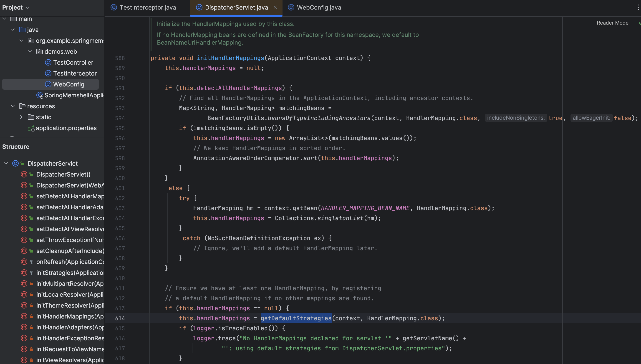The image size is (641, 364).
Task: Select the DispatcherServlet.java tab
Action: 236,8
